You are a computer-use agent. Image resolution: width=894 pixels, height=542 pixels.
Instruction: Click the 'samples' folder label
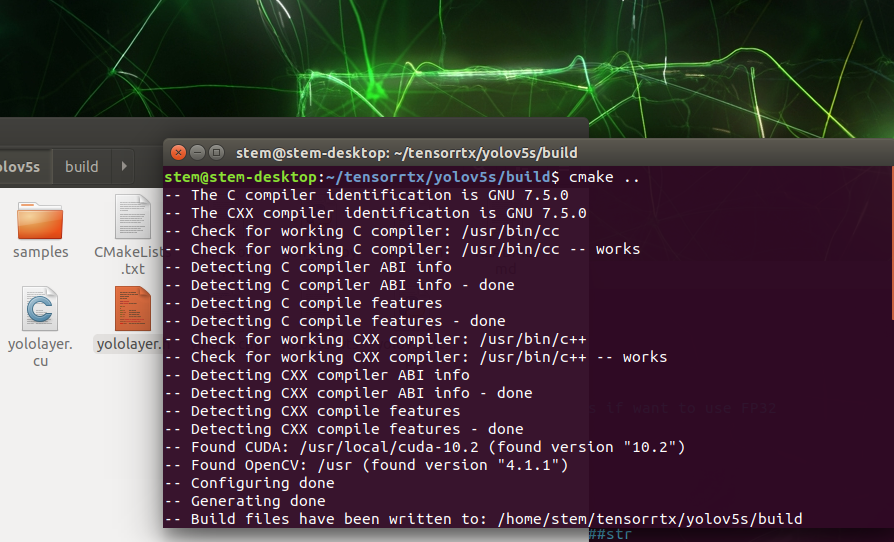(x=40, y=252)
